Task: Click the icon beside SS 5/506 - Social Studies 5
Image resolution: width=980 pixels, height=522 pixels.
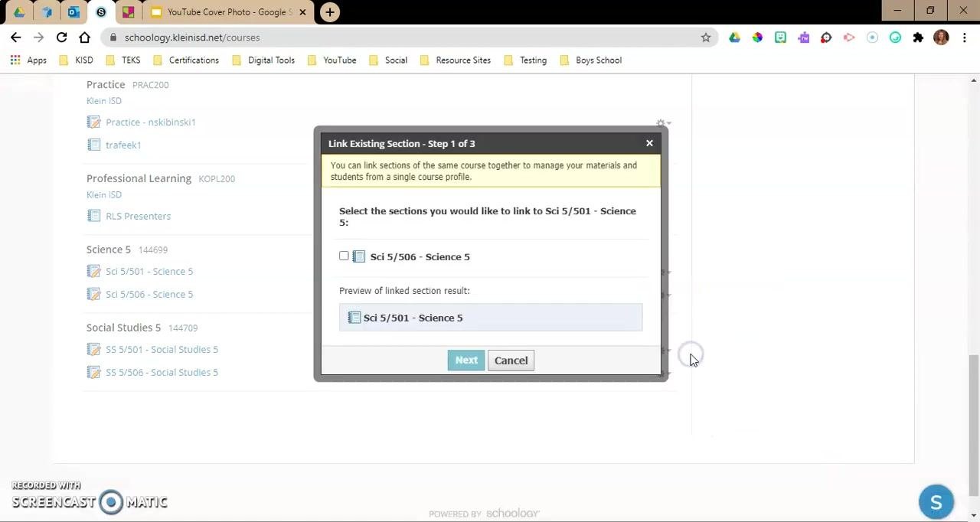Action: 93,372
